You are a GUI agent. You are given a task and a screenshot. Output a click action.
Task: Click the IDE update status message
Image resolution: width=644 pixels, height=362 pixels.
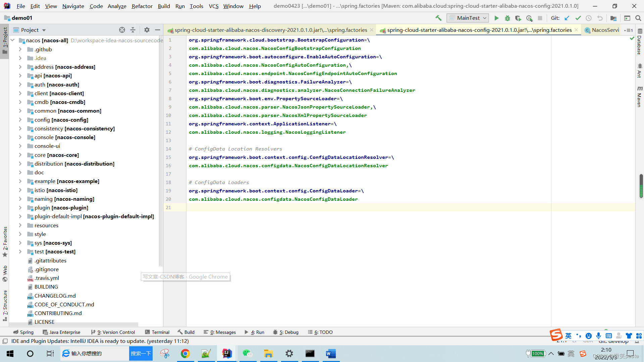point(100,341)
